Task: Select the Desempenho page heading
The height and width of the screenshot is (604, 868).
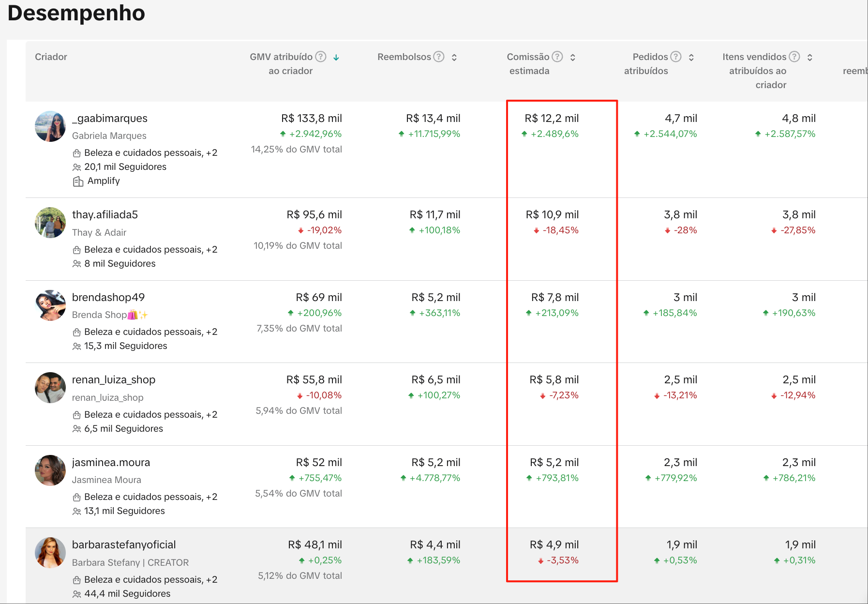Action: (x=76, y=13)
